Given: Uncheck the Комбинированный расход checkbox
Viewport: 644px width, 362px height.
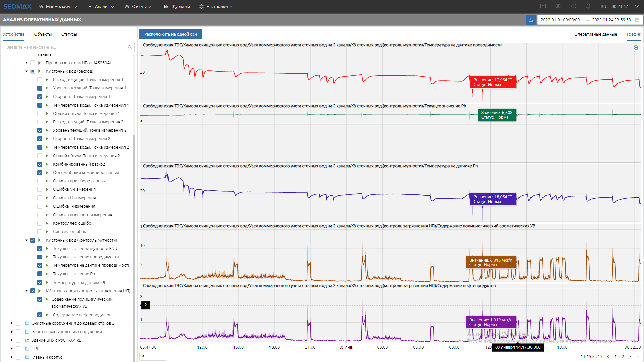Looking at the screenshot, I should click(40, 164).
